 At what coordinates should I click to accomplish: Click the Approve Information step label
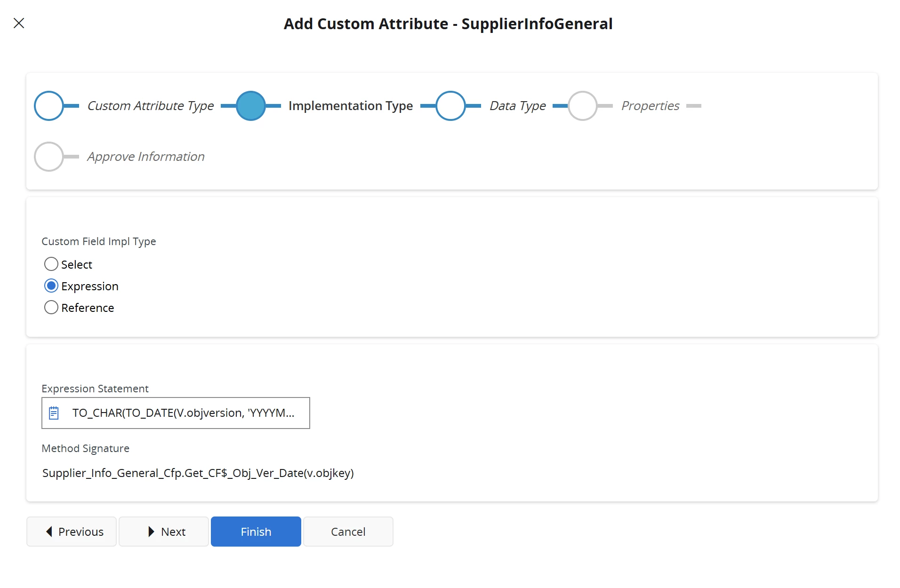pyautogui.click(x=146, y=157)
